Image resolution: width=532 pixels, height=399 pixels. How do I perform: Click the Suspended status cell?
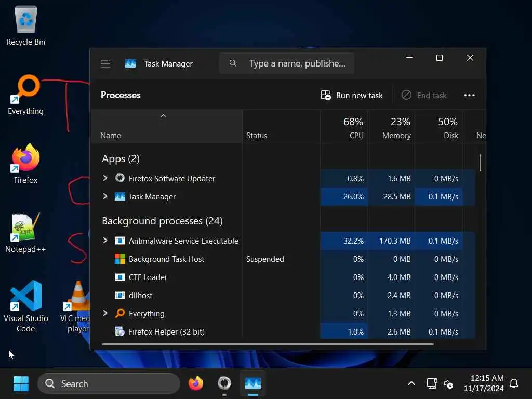coord(265,259)
